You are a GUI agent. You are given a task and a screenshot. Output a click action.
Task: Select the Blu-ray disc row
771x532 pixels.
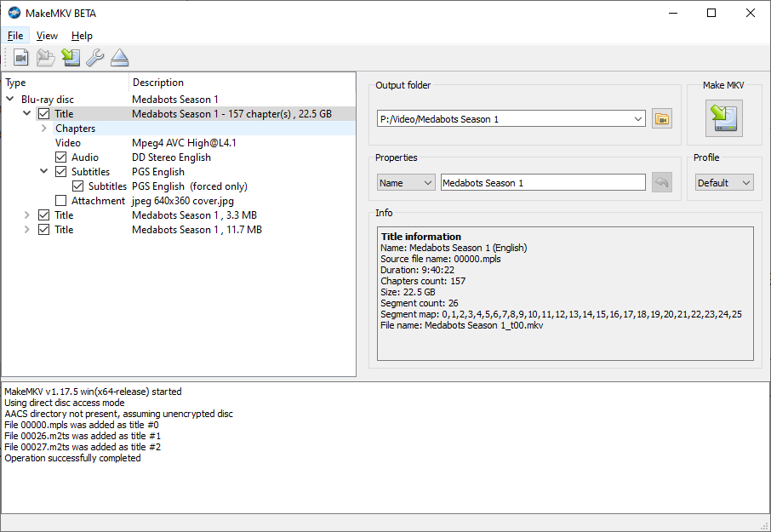pos(179,100)
